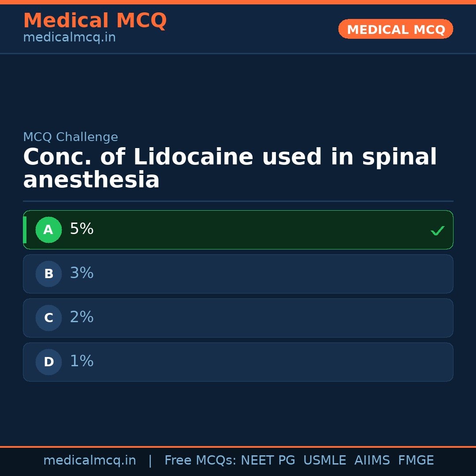This screenshot has width=476, height=476.
Task: Select the 5% answer text
Action: pyautogui.click(x=82, y=229)
